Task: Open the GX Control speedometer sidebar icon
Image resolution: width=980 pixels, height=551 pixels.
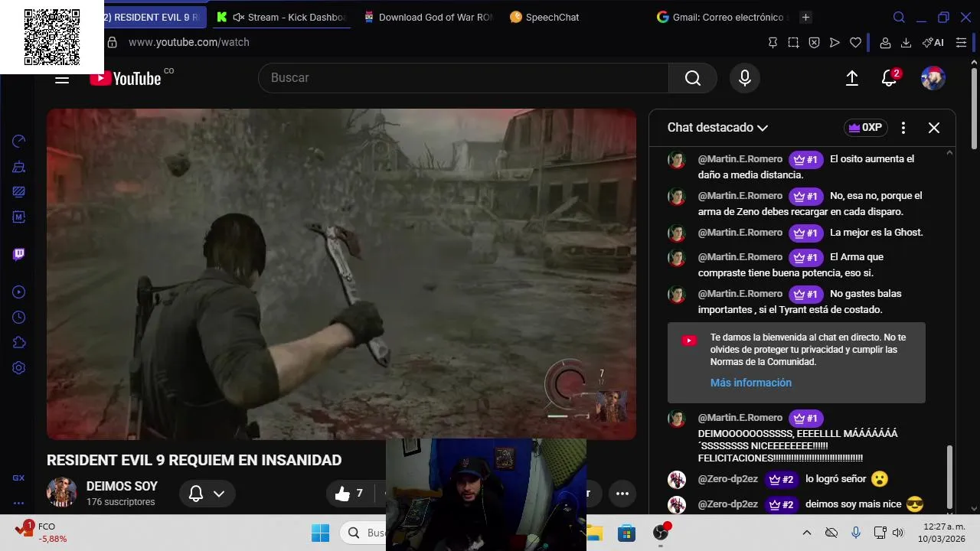Action: click(x=19, y=141)
